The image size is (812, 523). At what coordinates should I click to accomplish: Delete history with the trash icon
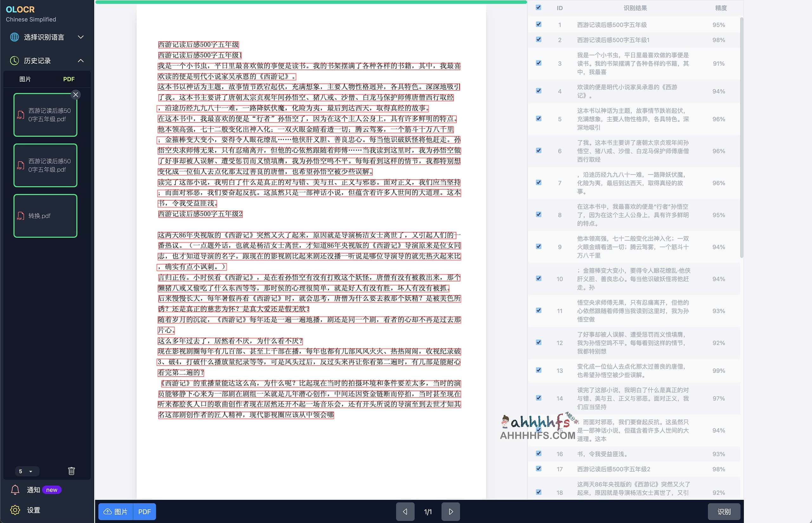(x=71, y=471)
